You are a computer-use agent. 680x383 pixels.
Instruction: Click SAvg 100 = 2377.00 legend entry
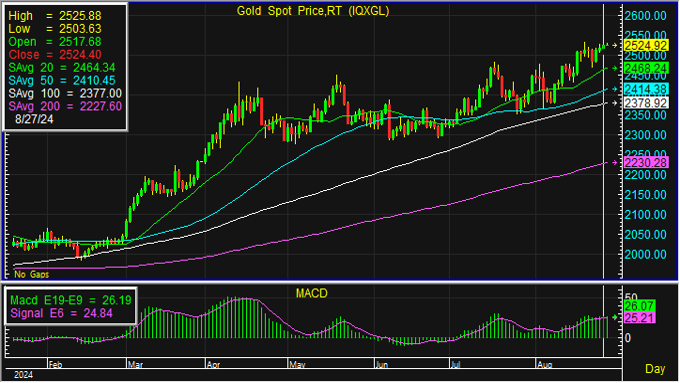[x=65, y=94]
